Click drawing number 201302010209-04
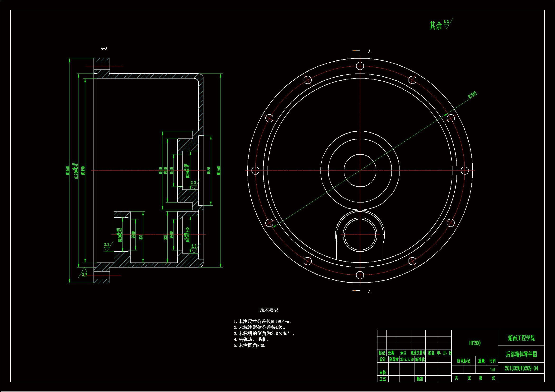The width and height of the screenshot is (555, 392). click(x=521, y=368)
